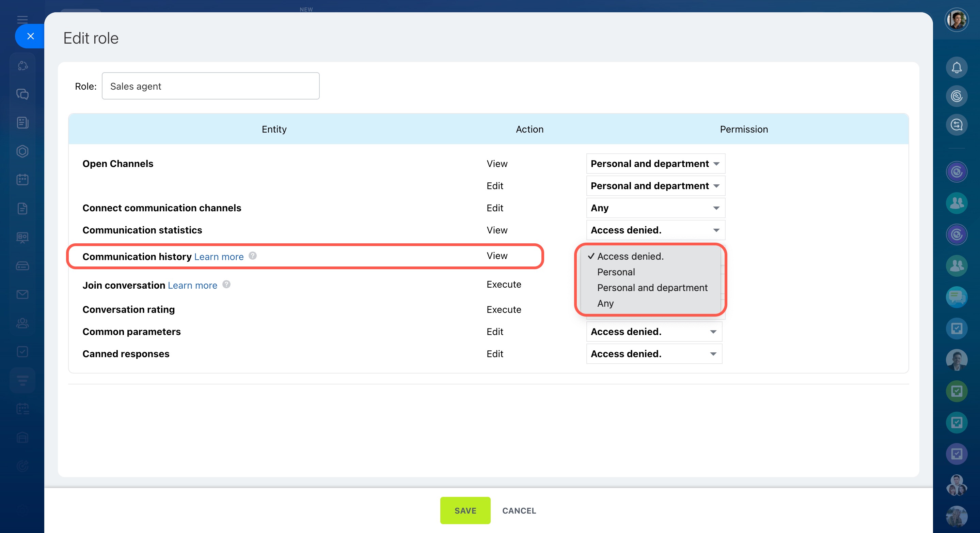
Task: Click the green task checkmark icon in right panel
Action: click(956, 391)
